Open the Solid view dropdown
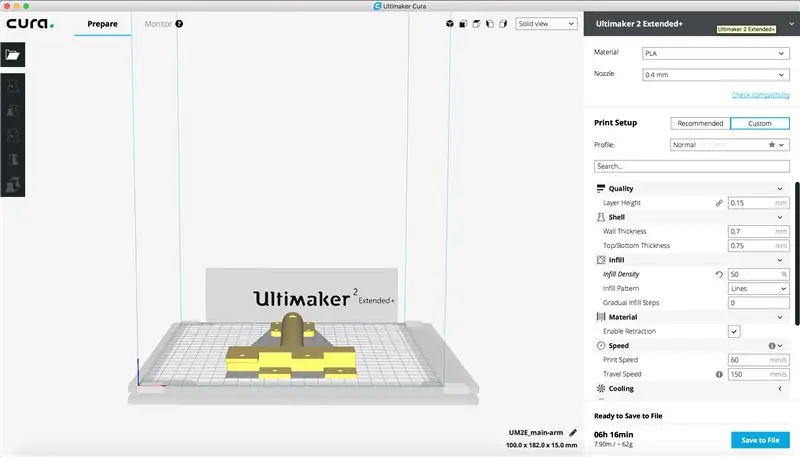Image resolution: width=800 pixels, height=457 pixels. coord(546,23)
